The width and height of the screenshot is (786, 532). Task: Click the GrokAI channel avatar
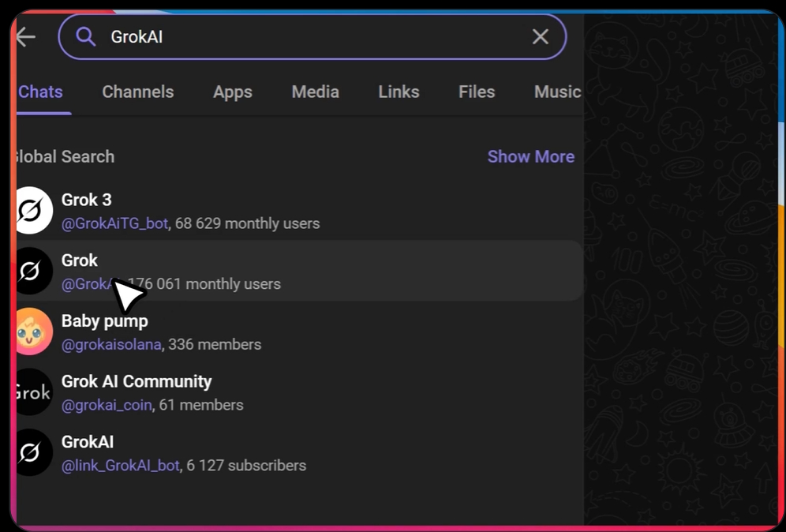[x=32, y=452]
